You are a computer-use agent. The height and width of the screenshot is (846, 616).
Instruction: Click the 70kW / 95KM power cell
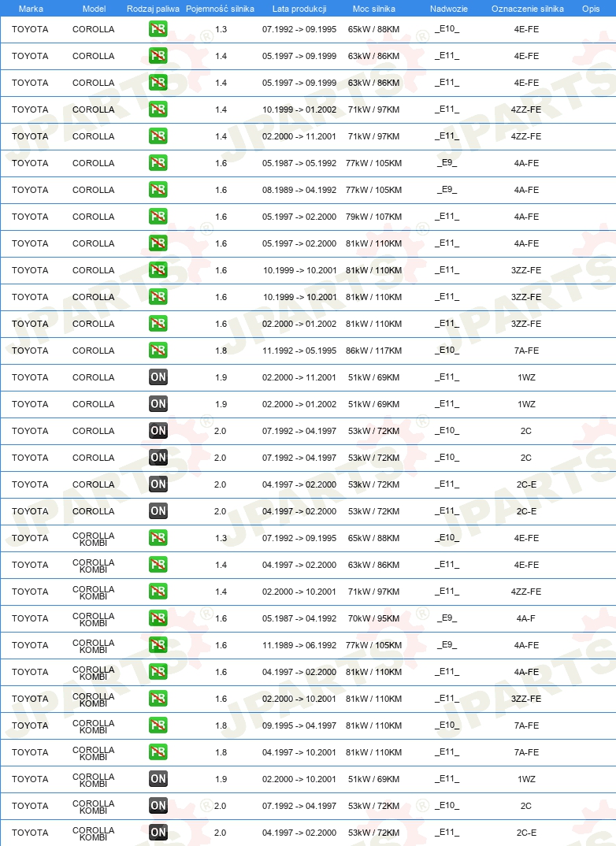pyautogui.click(x=374, y=618)
